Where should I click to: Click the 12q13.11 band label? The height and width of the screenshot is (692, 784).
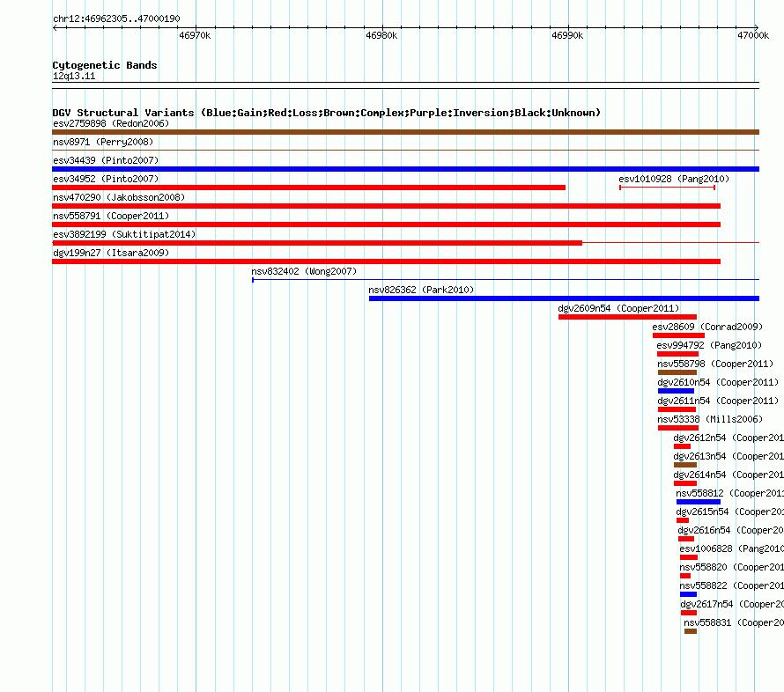pyautogui.click(x=74, y=76)
